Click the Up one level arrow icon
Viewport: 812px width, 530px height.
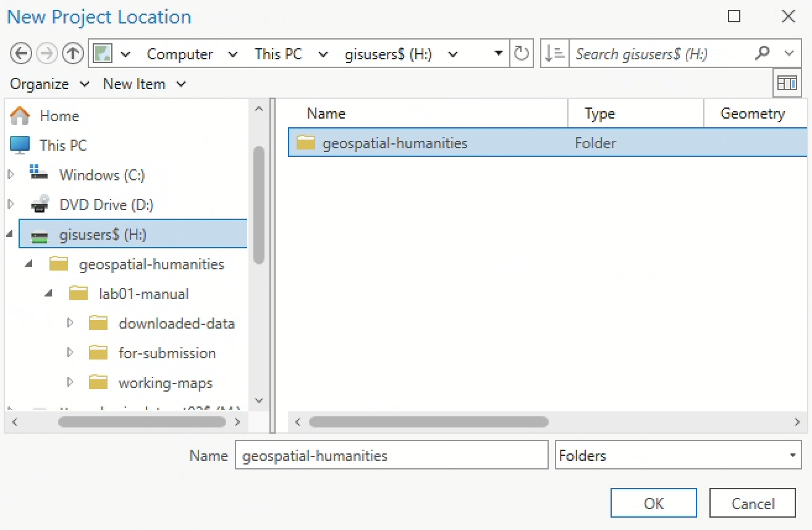tap(73, 54)
